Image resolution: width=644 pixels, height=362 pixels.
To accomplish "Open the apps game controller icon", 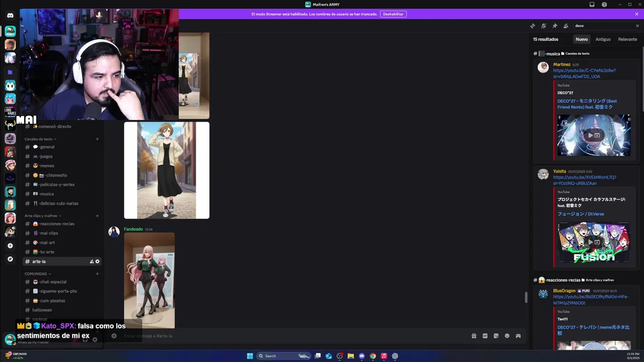I will [x=518, y=336].
